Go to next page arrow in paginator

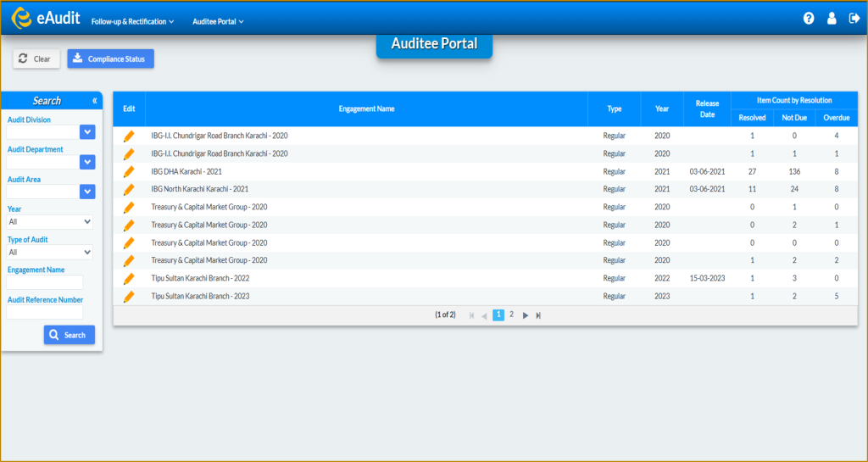(526, 315)
